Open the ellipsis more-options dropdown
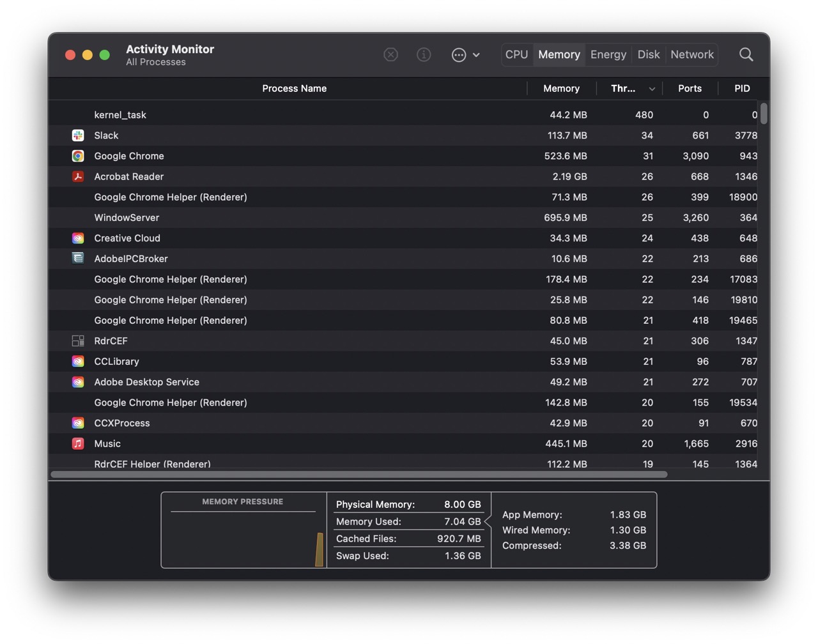This screenshot has width=818, height=644. point(465,55)
